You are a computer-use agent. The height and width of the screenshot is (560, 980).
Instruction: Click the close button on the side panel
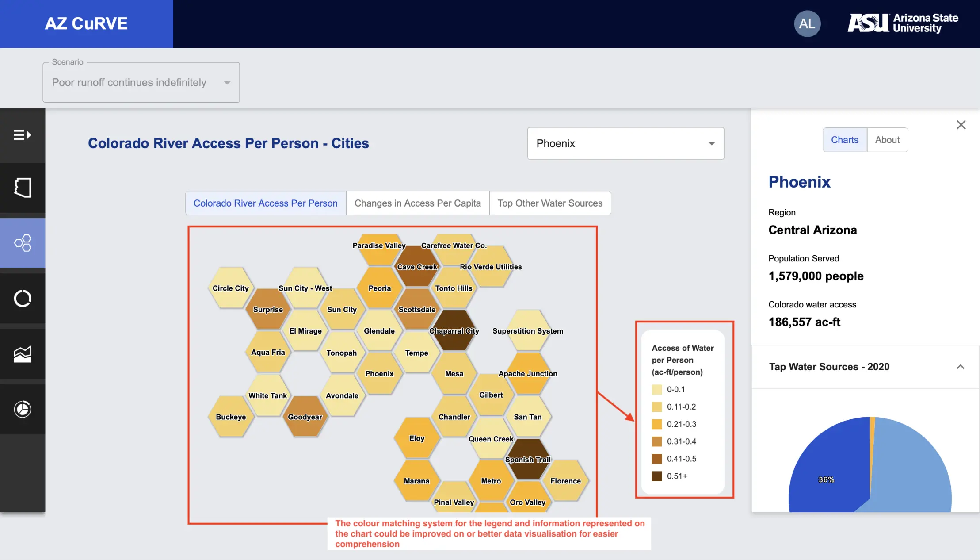point(961,125)
